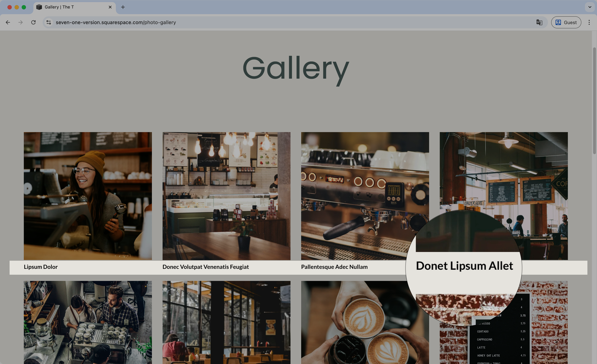Click the Pallentesque Adec Nullam caption

tap(334, 267)
